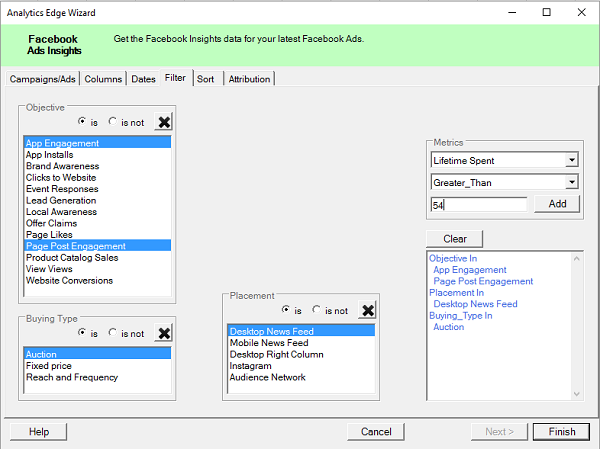Select 'is not' radio for Objective
This screenshot has width=600, height=449.
pyautogui.click(x=112, y=121)
